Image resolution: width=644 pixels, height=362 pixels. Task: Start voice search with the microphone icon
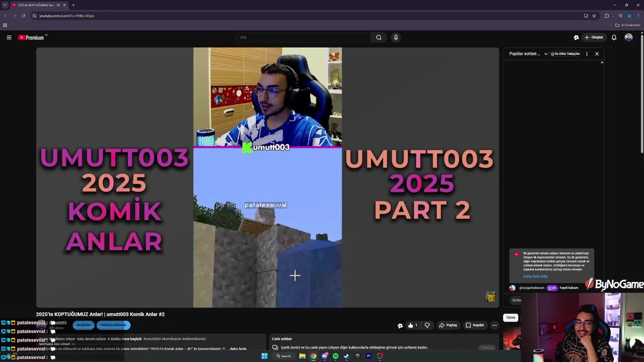click(396, 37)
